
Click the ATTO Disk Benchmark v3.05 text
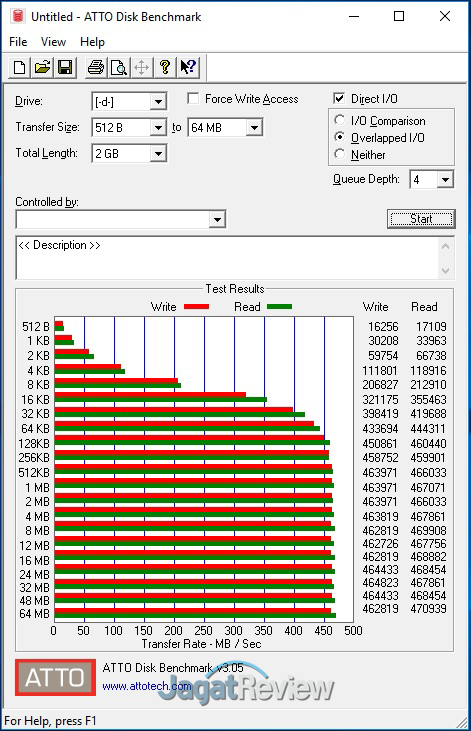(173, 668)
